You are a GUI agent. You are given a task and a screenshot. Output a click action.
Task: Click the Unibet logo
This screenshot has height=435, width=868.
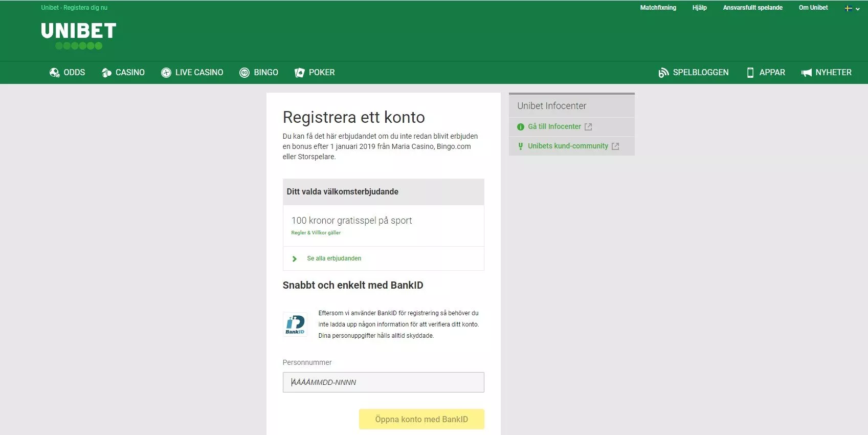point(79,35)
